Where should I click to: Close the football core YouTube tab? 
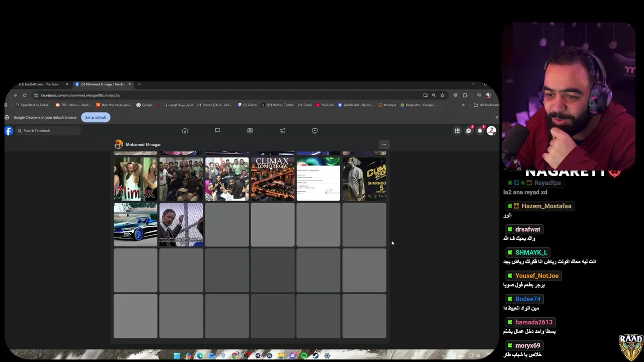[x=67, y=84]
